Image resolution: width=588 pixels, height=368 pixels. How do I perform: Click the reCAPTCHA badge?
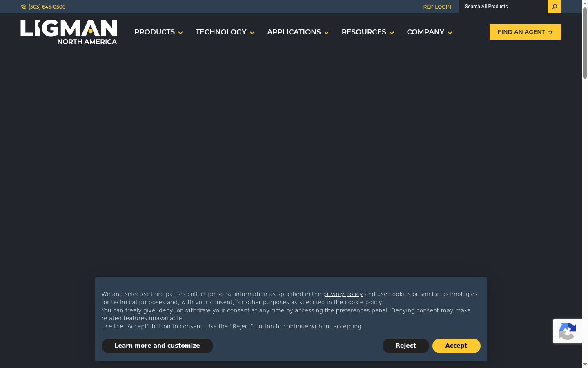568,331
